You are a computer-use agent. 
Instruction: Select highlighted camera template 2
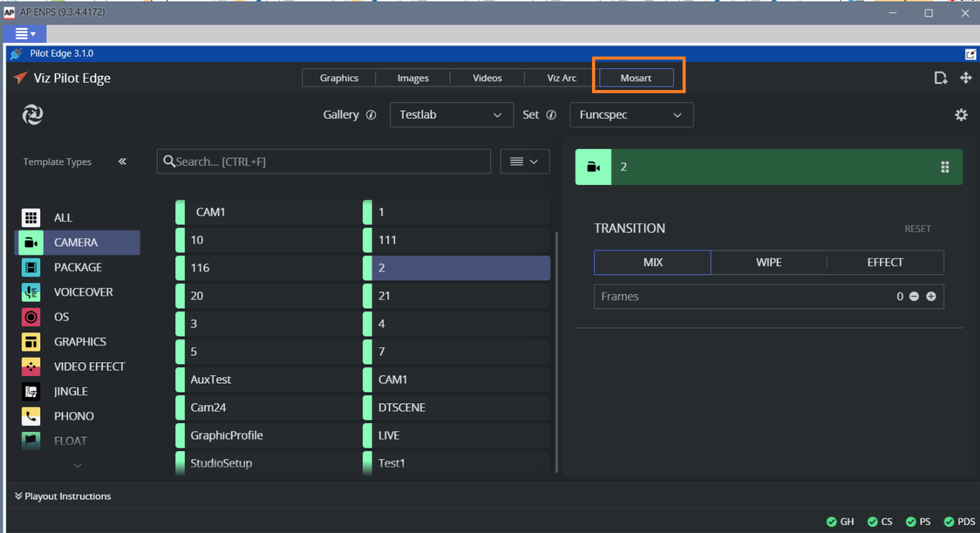(457, 268)
